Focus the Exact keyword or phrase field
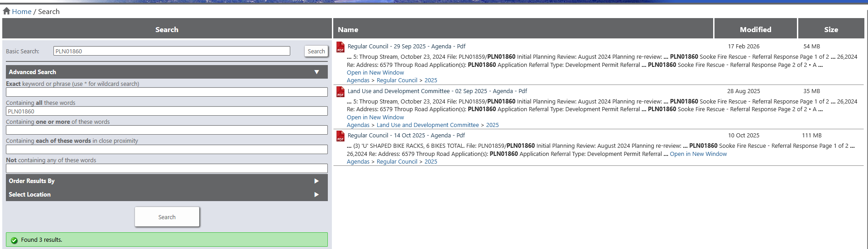The height and width of the screenshot is (249, 868). [x=167, y=92]
